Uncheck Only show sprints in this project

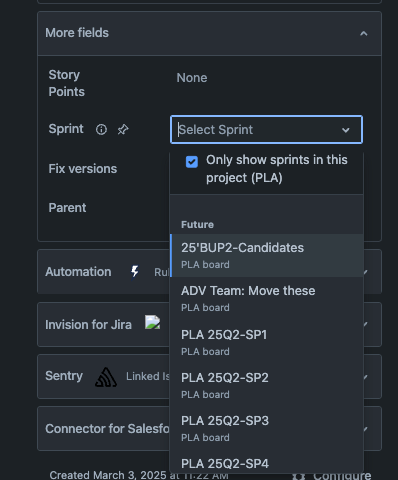click(192, 162)
